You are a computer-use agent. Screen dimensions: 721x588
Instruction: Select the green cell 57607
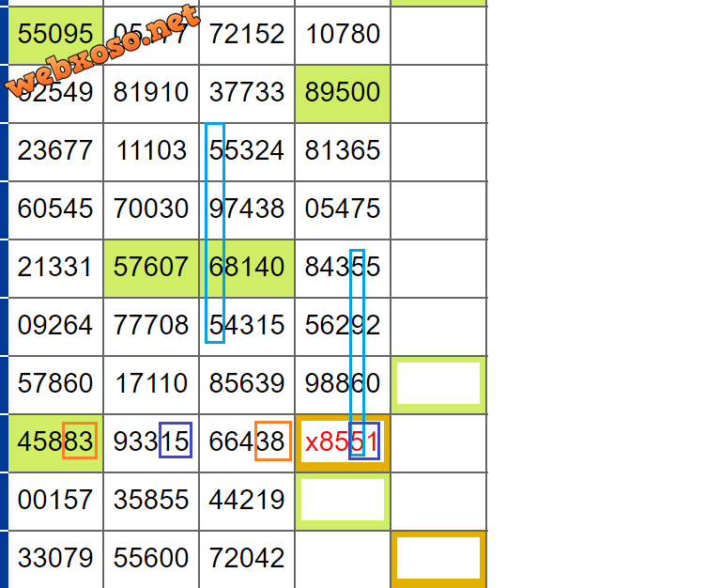(151, 269)
